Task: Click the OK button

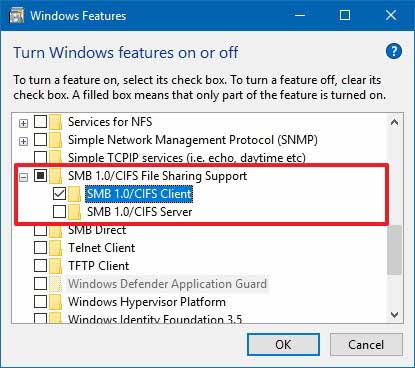Action: (283, 344)
